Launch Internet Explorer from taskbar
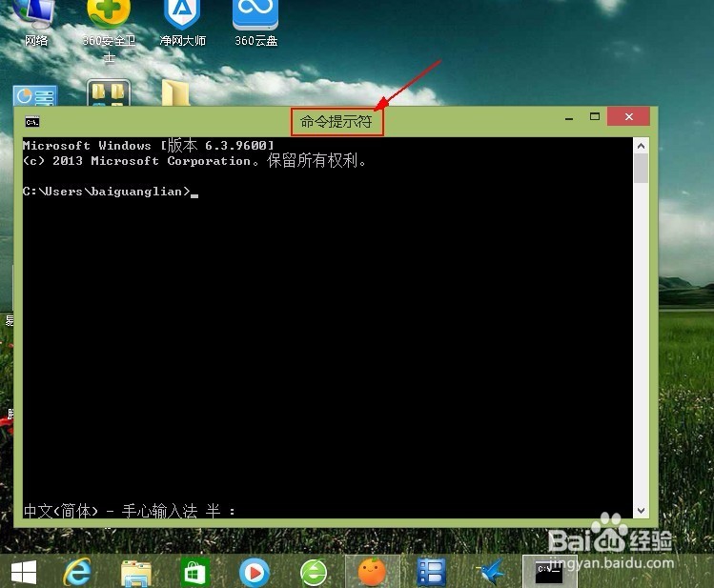The image size is (714, 588). pos(77,572)
